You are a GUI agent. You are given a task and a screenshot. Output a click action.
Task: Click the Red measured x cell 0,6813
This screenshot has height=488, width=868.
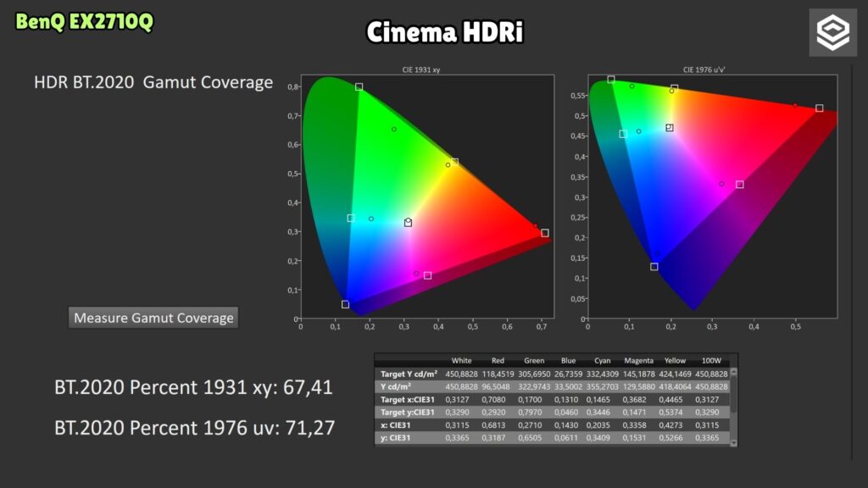click(493, 425)
